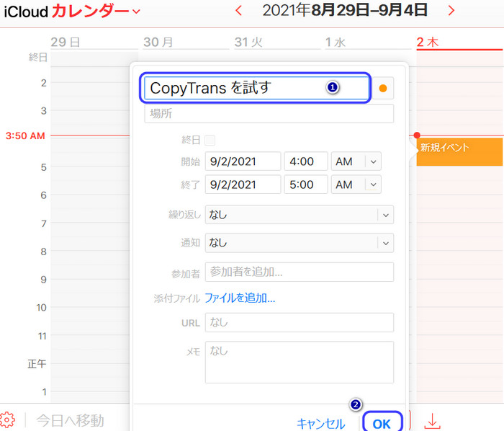504x431 pixels.
Task: Select the 新規イベント orange event block
Action: tap(459, 152)
